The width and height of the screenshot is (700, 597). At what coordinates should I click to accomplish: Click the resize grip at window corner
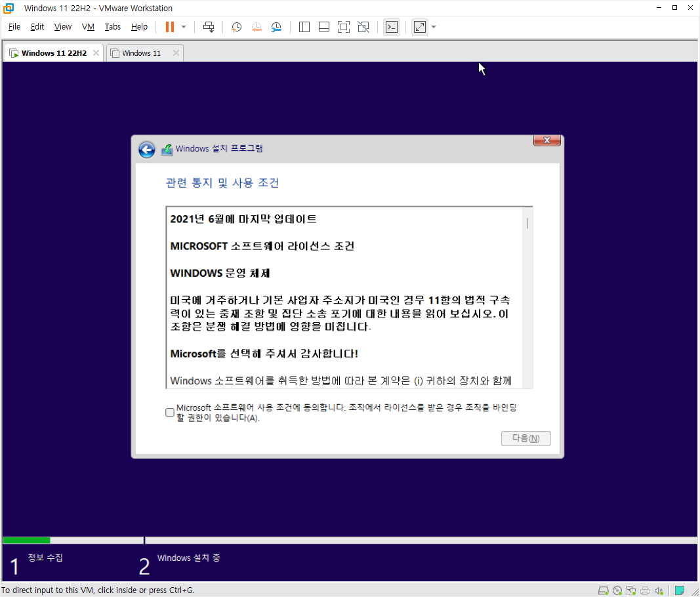[695, 592]
